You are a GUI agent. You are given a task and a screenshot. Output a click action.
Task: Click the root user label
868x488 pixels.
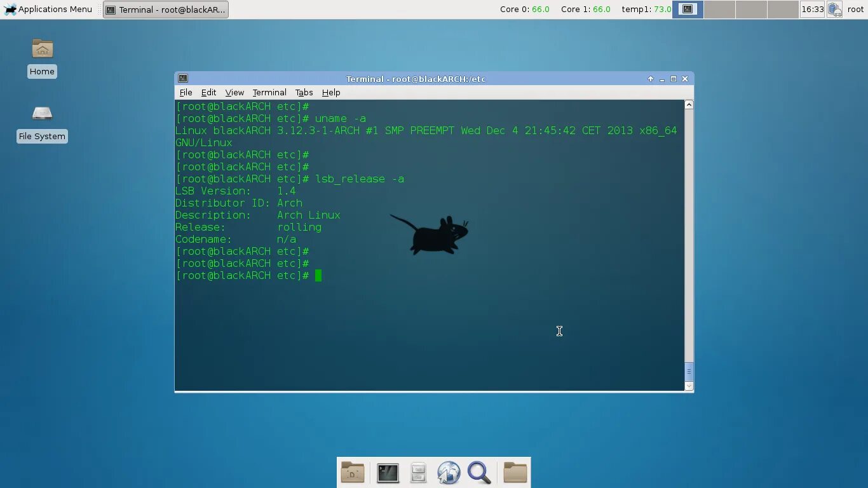tap(855, 10)
